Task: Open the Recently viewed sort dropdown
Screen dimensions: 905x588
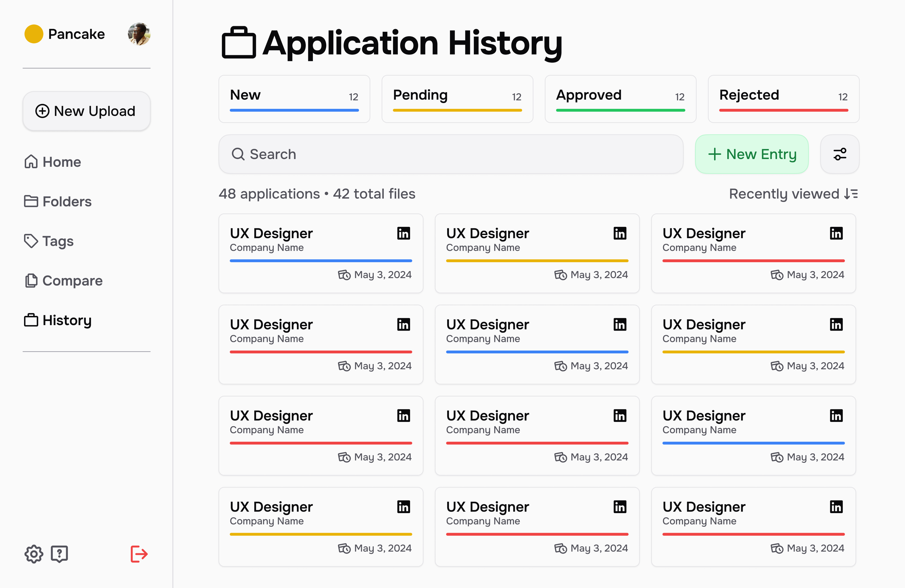Action: [x=793, y=194]
